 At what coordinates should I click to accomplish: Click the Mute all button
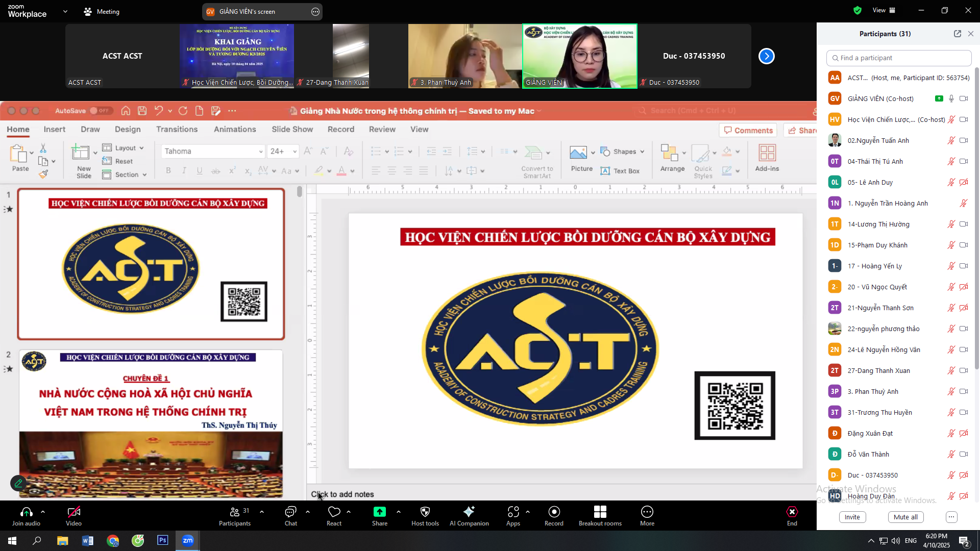tap(905, 517)
